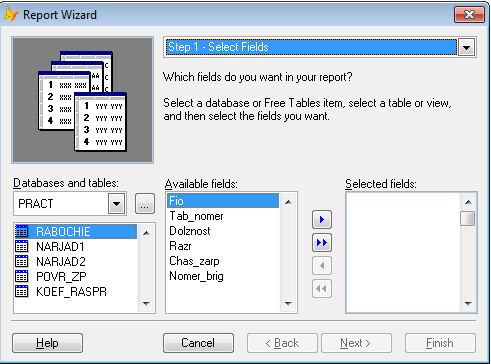Click the Cancel button

(198, 343)
